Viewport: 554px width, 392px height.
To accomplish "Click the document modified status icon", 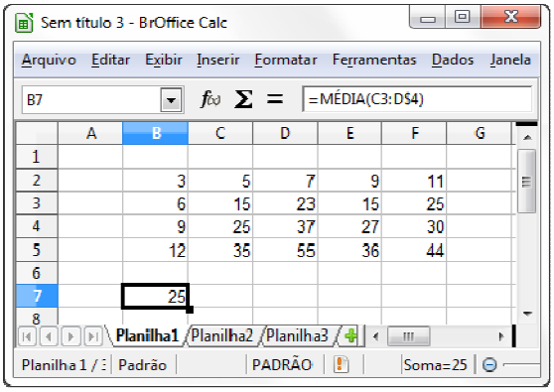I will [341, 364].
